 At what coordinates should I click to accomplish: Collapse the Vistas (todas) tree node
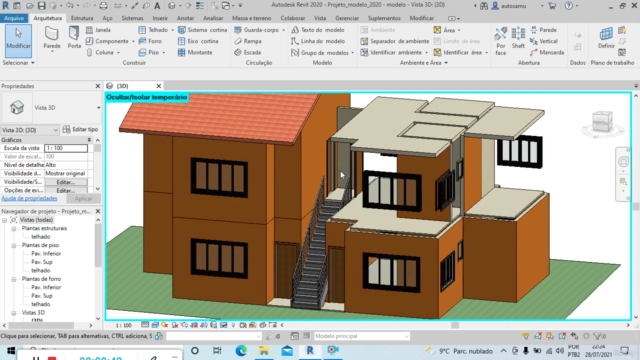4,220
